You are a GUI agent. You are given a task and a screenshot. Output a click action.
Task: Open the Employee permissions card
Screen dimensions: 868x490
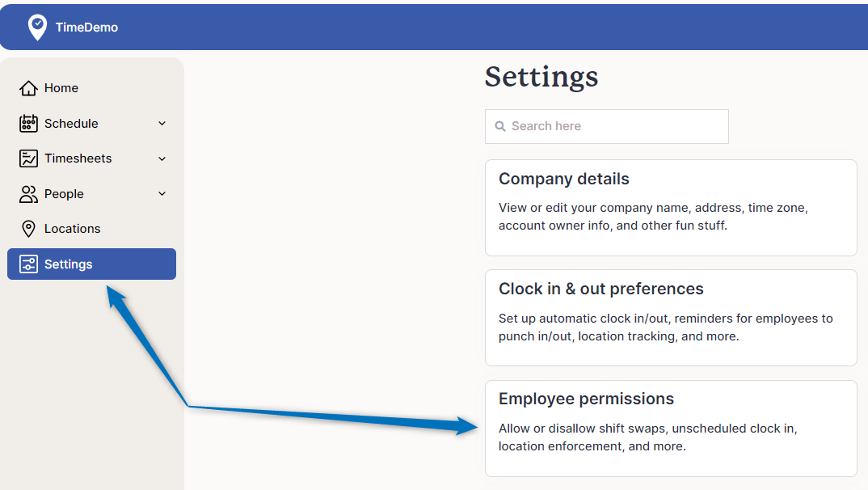tap(671, 429)
